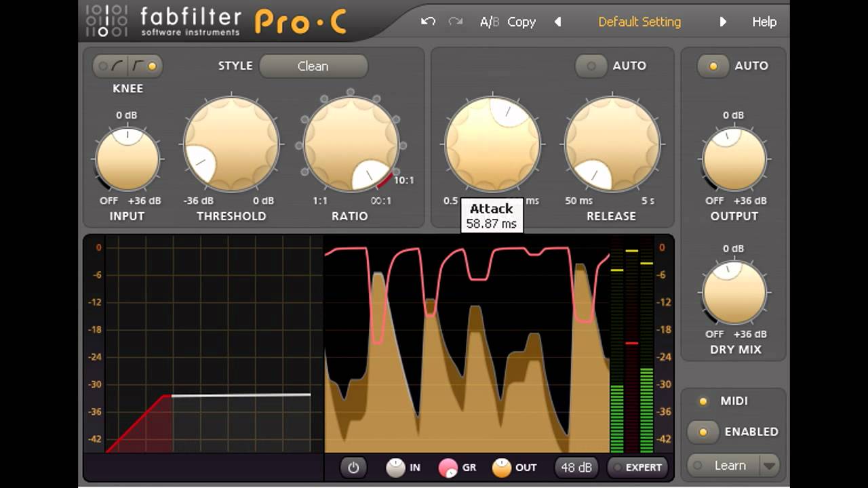This screenshot has height=488, width=868.
Task: Click the MIDI Learn button
Action: (x=724, y=466)
